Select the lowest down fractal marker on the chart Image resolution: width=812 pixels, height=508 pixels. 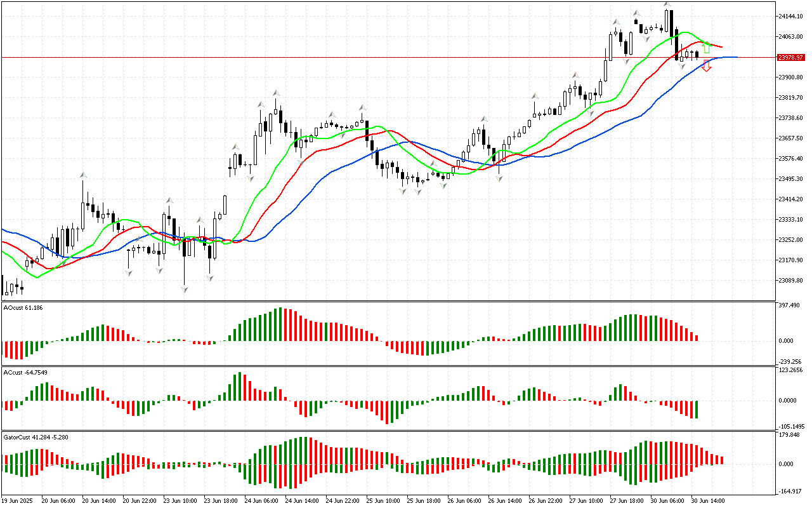click(x=184, y=290)
